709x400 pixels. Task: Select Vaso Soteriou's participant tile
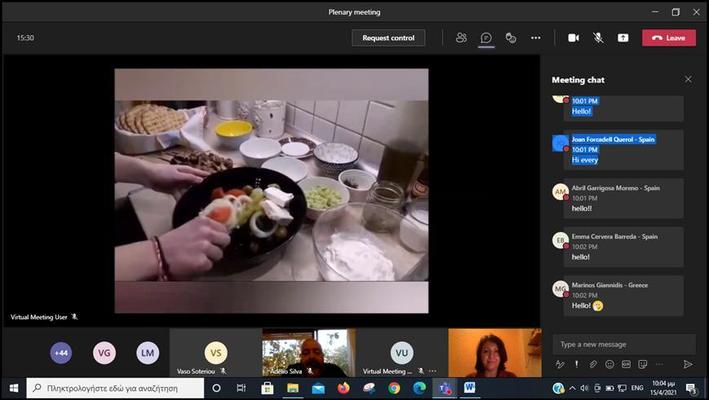[x=215, y=353]
